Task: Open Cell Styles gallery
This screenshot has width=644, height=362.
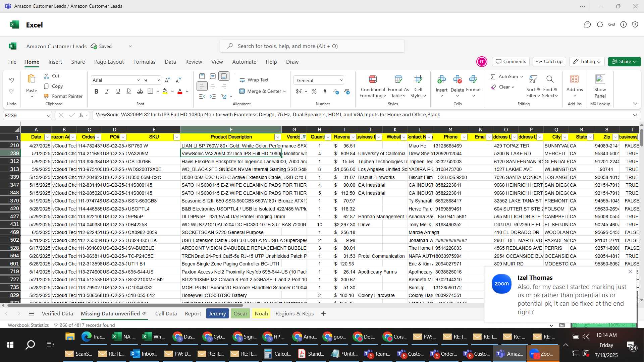Action: tap(418, 86)
